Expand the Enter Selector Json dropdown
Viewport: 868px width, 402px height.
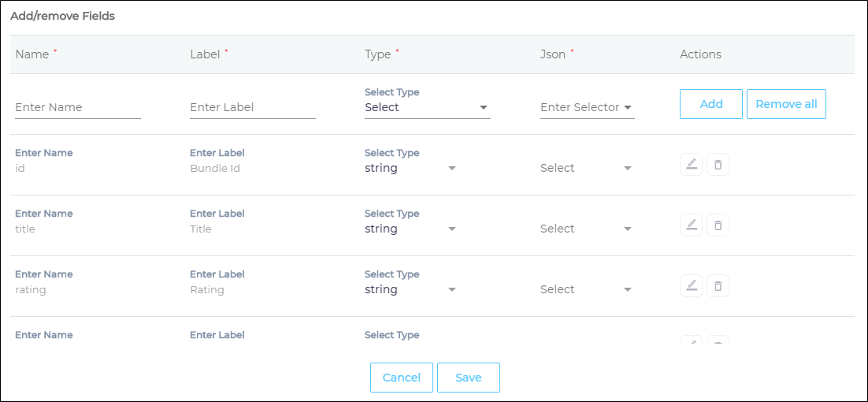[587, 107]
